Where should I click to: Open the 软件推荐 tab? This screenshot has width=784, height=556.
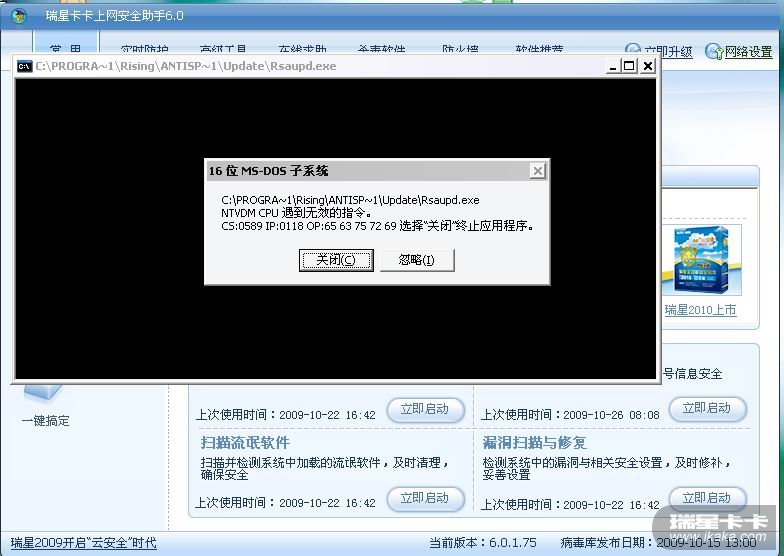tap(540, 49)
